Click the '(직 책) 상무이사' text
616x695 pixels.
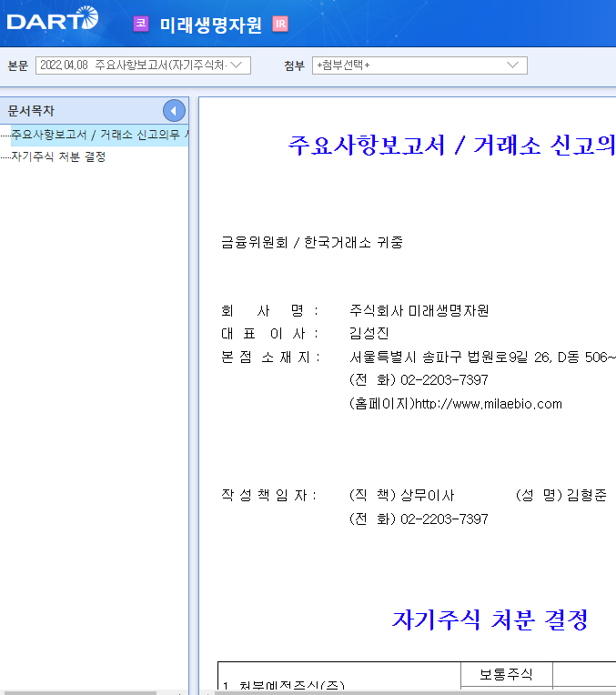click(x=402, y=495)
